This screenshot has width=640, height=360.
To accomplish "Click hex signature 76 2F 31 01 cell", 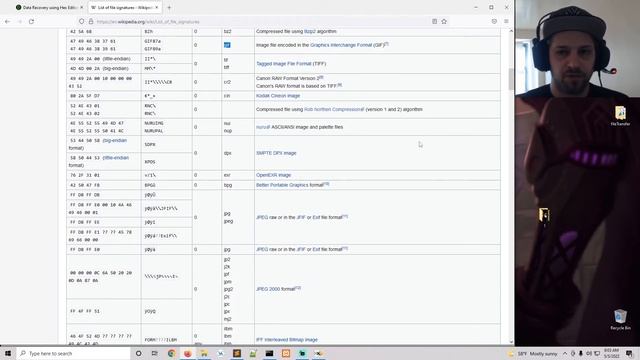I will click(104, 175).
